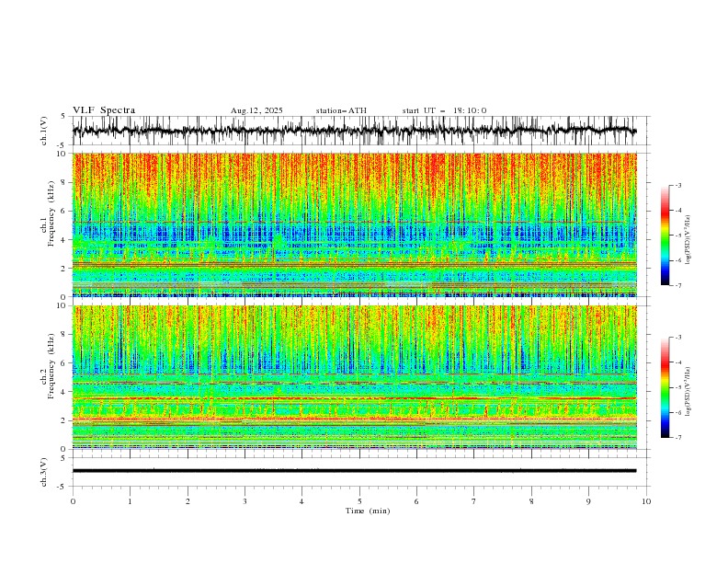Click the time axis tick label '5'

pos(359,501)
